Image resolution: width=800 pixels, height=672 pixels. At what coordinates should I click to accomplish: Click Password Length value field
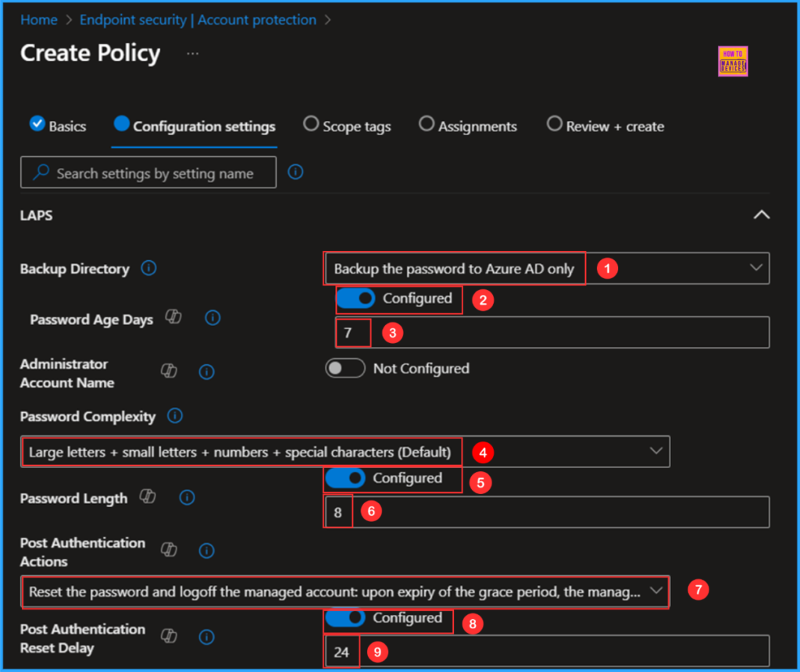click(546, 512)
